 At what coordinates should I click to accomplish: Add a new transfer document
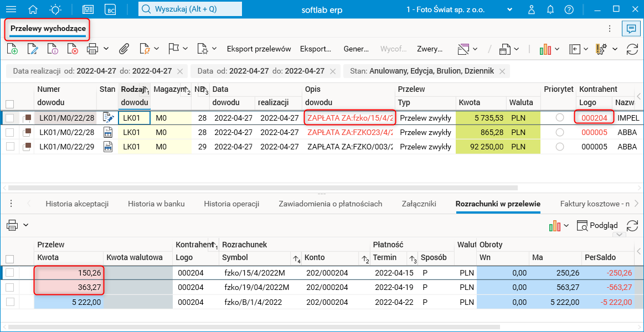tap(12, 49)
